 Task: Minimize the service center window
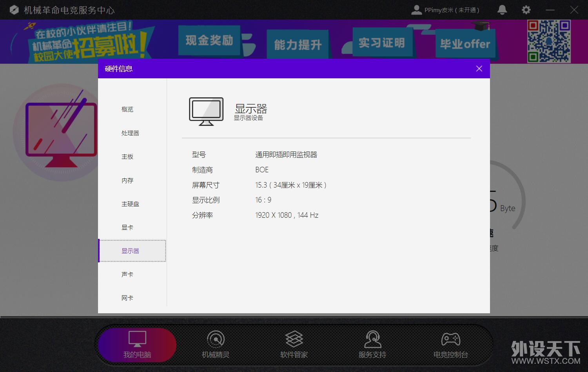550,10
